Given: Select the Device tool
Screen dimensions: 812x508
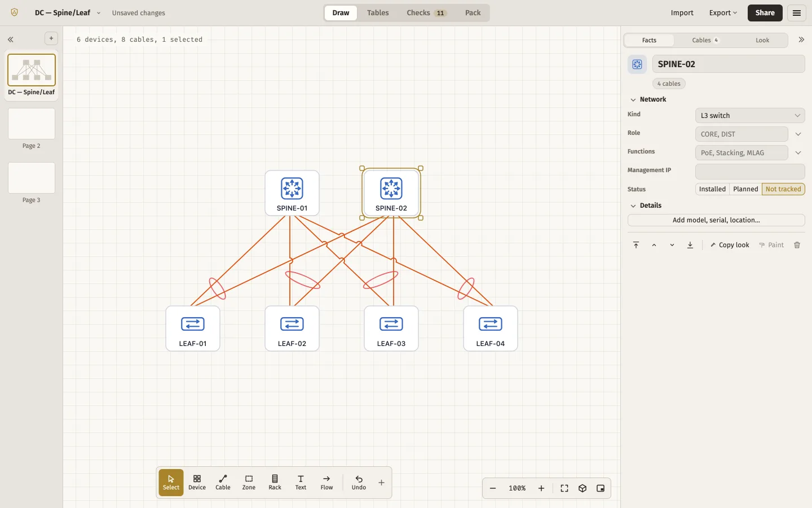Looking at the screenshot, I should tap(197, 483).
